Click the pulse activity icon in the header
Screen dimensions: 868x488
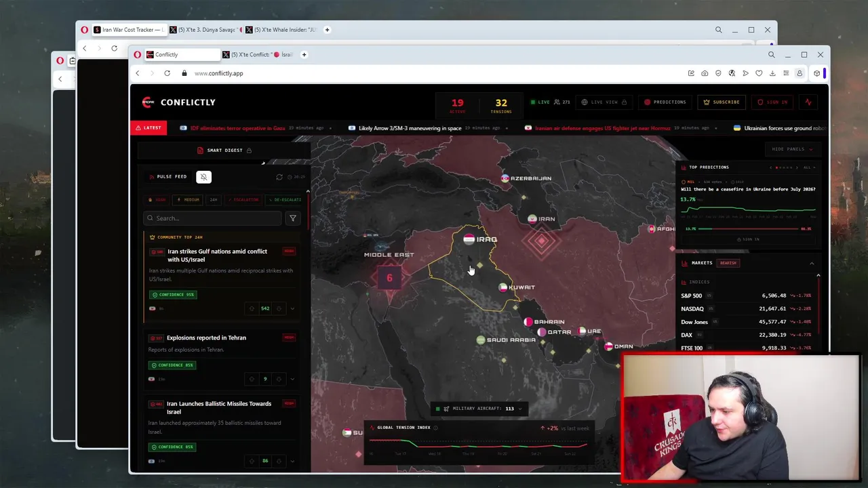(808, 102)
